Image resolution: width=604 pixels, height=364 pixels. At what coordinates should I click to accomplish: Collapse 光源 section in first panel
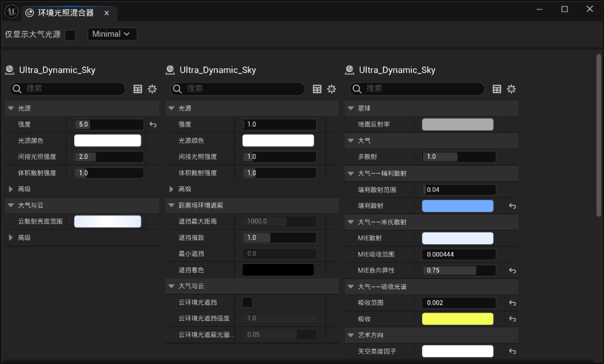click(11, 108)
